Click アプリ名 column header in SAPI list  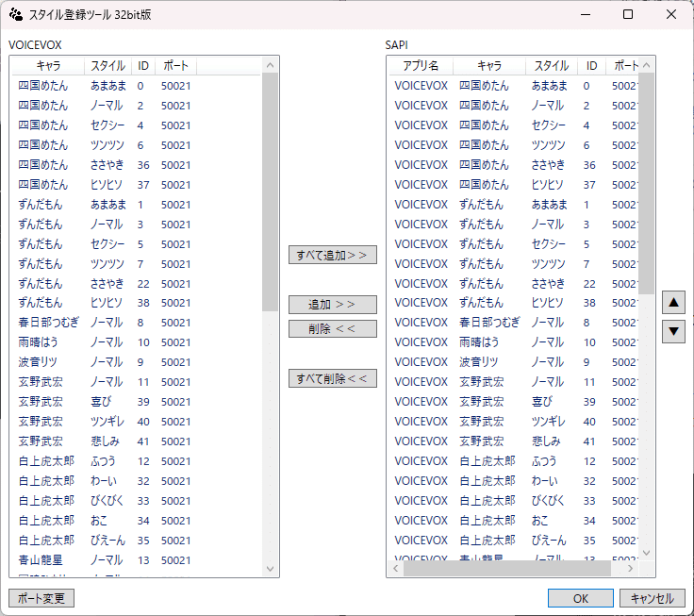pos(421,66)
